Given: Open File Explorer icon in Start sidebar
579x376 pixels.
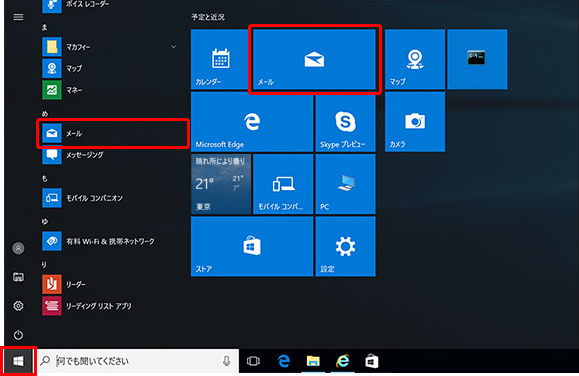Looking at the screenshot, I should point(18,277).
